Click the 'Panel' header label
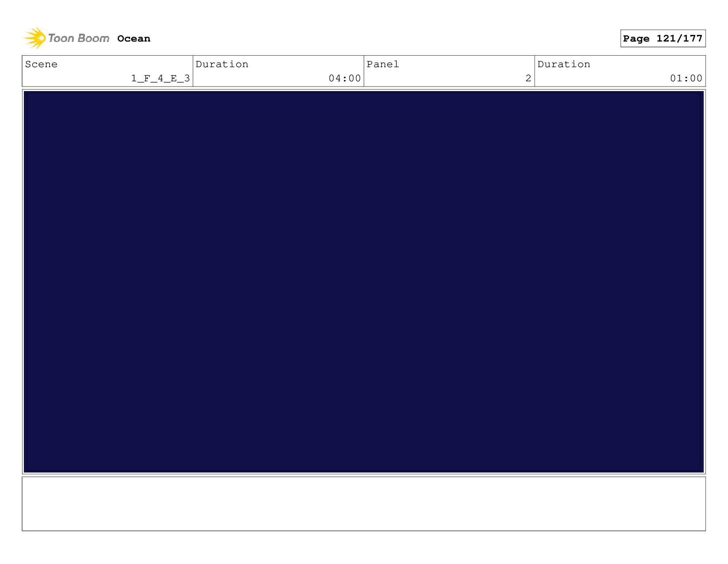Screen dimensions: 728x564 pos(383,64)
